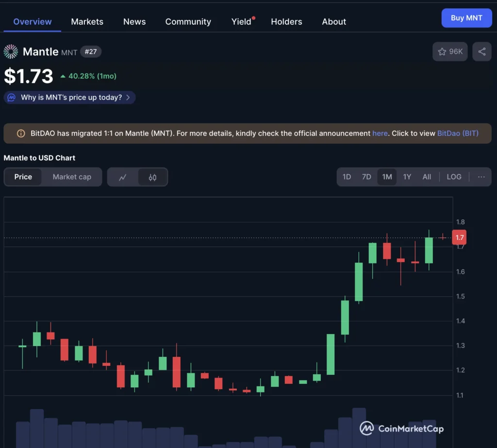Click the CoinMarketCap AI icon in price prompt
This screenshot has height=448, width=497.
[x=12, y=98]
